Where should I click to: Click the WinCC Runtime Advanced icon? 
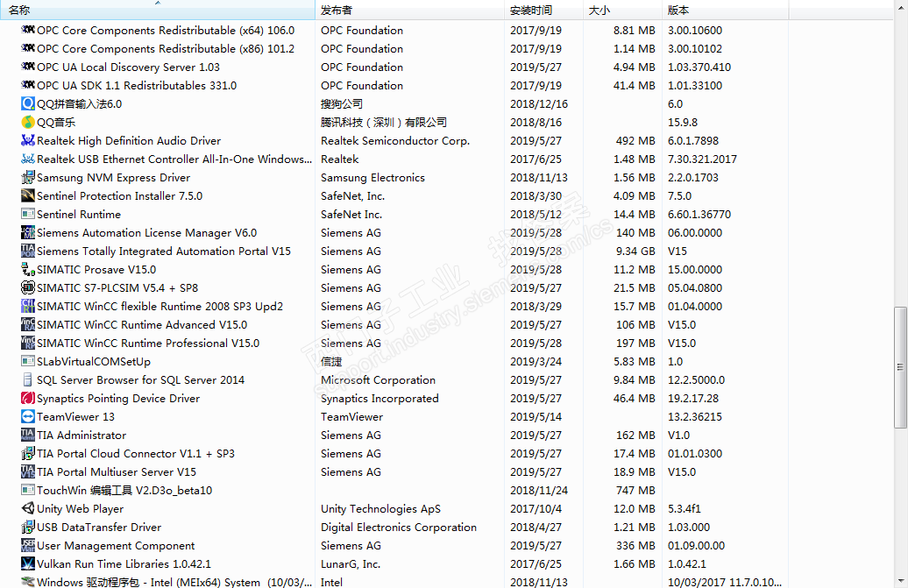28,325
